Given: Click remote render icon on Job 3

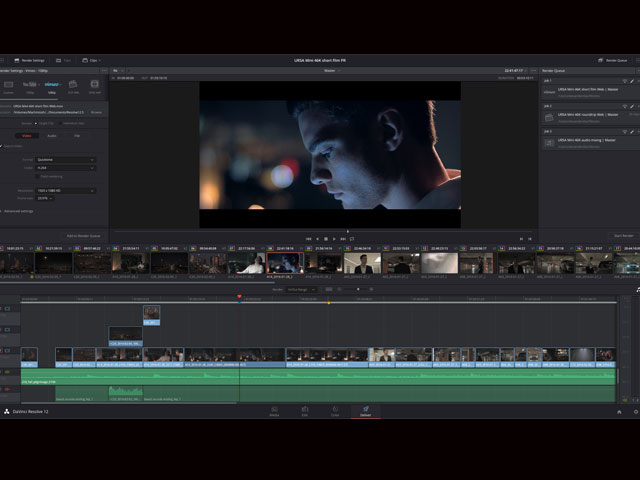Looking at the screenshot, I should (x=624, y=131).
